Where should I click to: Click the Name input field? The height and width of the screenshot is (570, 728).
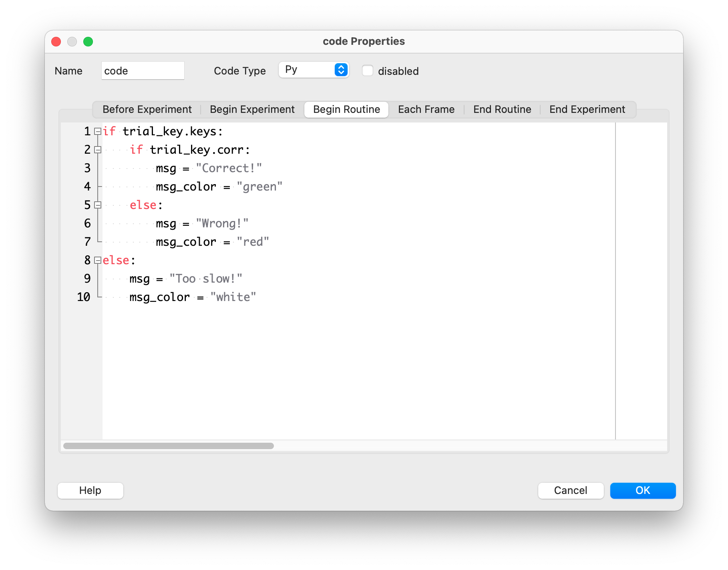pos(143,71)
